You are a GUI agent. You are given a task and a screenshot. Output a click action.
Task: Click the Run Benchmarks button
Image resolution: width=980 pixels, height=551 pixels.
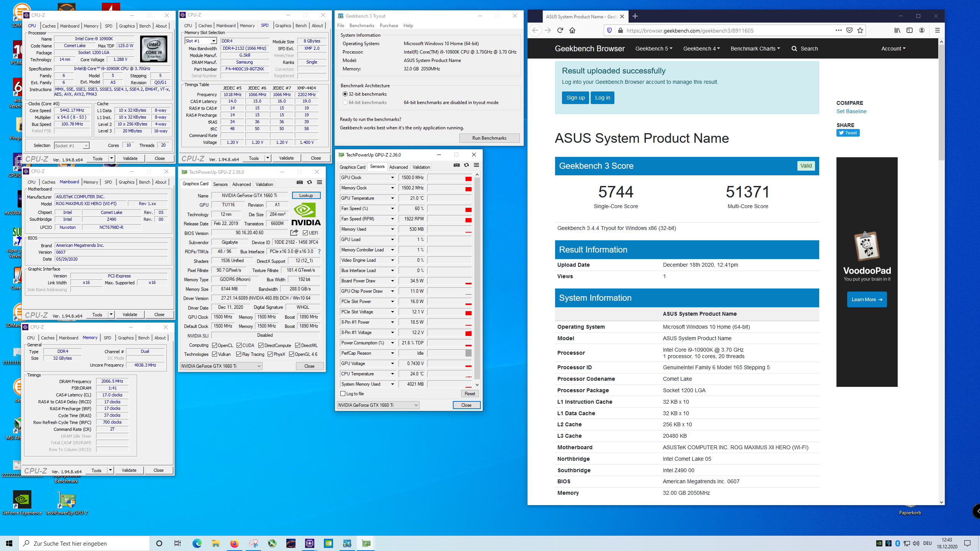(489, 138)
